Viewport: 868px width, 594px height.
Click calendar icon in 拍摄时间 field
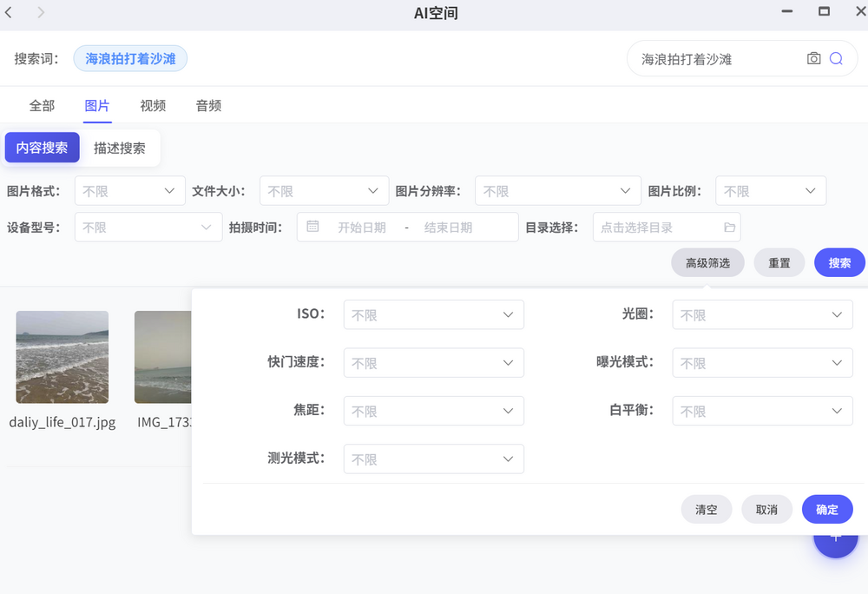[x=312, y=227]
